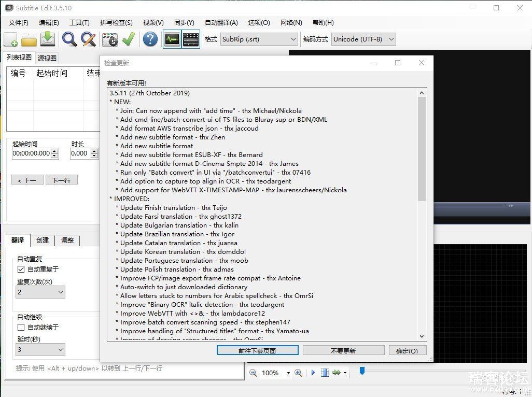Open the 文件(F) menu
The image size is (532, 397).
click(19, 23)
